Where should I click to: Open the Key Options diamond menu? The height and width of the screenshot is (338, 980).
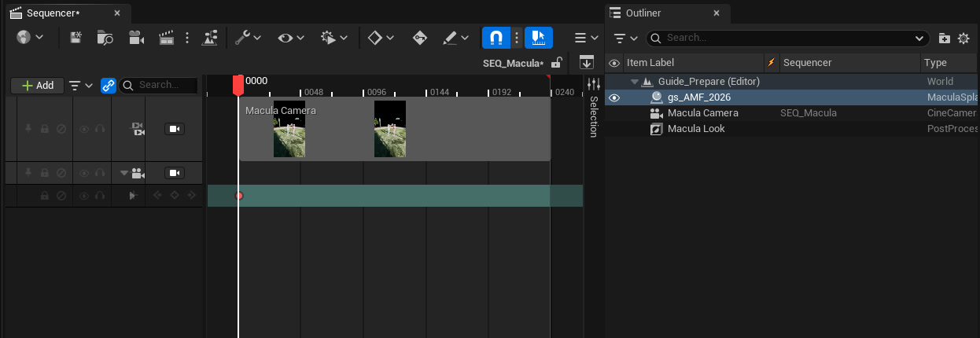click(x=381, y=37)
